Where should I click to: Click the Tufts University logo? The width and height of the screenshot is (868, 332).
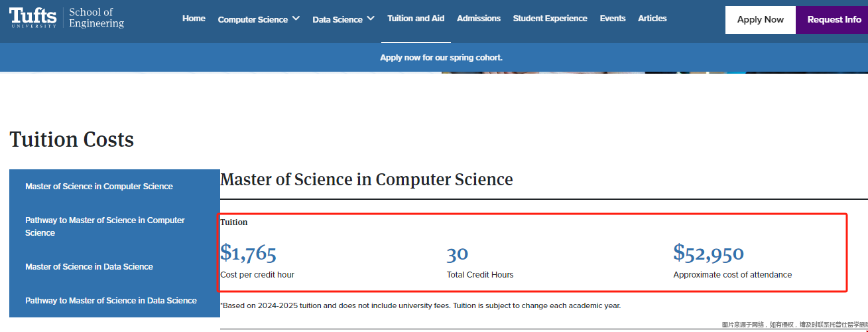pyautogui.click(x=32, y=18)
